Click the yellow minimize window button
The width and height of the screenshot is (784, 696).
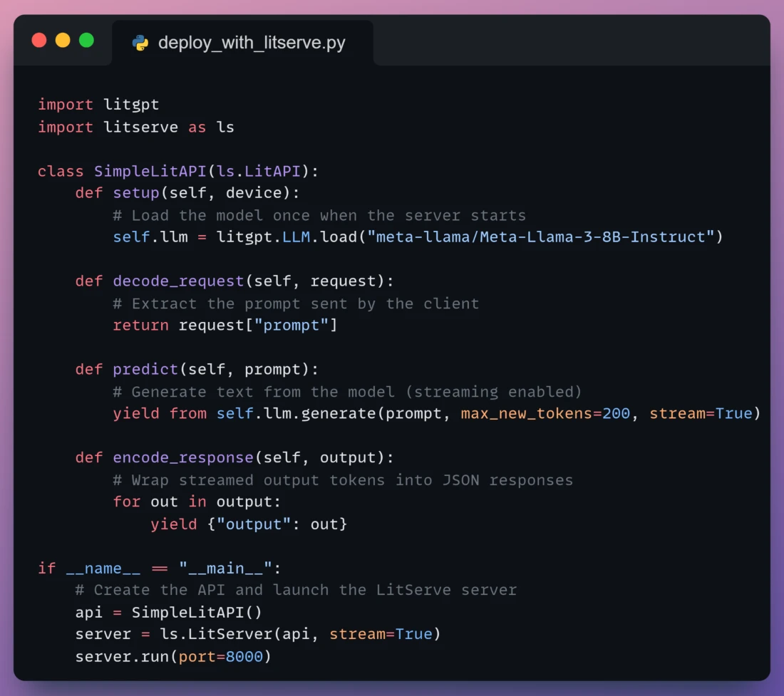(x=63, y=40)
